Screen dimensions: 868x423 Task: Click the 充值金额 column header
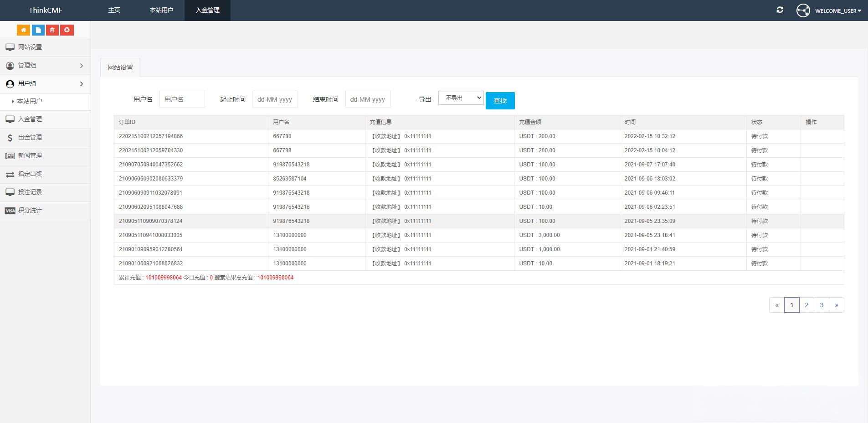coord(530,122)
